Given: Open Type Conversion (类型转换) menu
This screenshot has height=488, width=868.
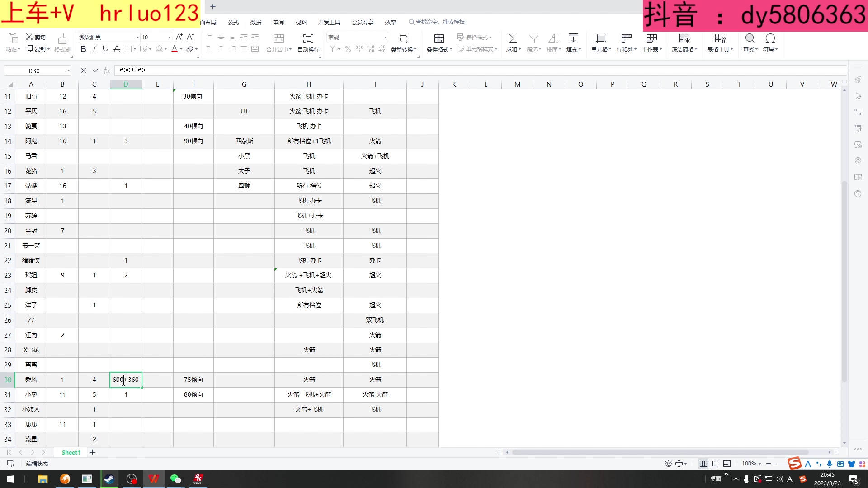Looking at the screenshot, I should click(404, 43).
